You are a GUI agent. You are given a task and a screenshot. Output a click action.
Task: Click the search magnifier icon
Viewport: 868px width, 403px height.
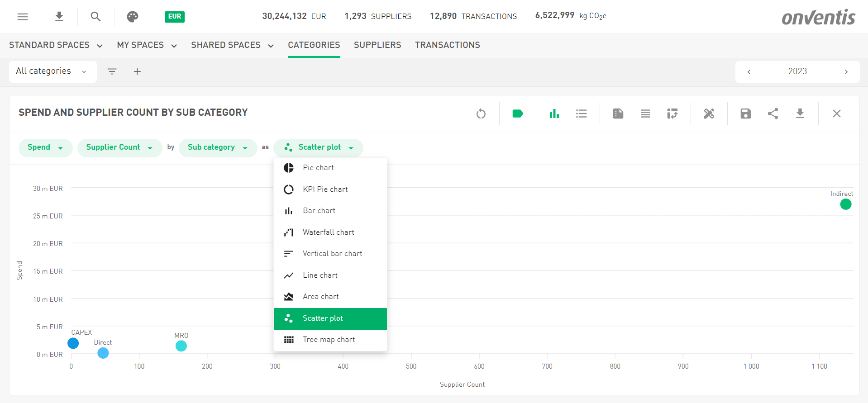(x=95, y=17)
